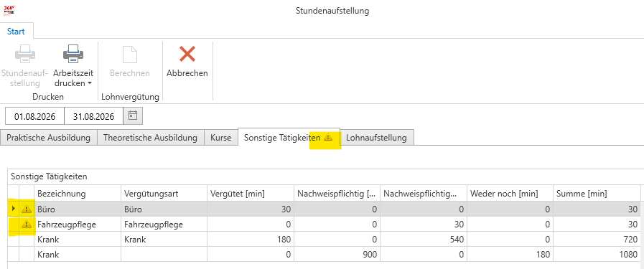Click the row indicator arrow beside Büro

(x=13, y=209)
